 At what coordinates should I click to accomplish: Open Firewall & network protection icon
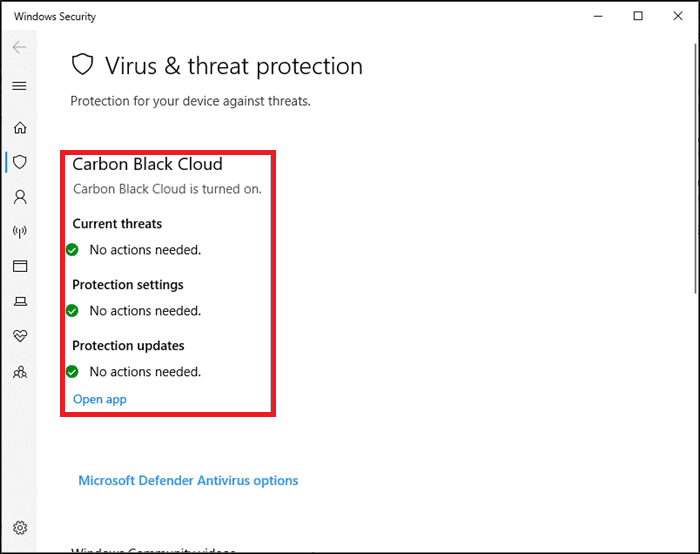19,232
